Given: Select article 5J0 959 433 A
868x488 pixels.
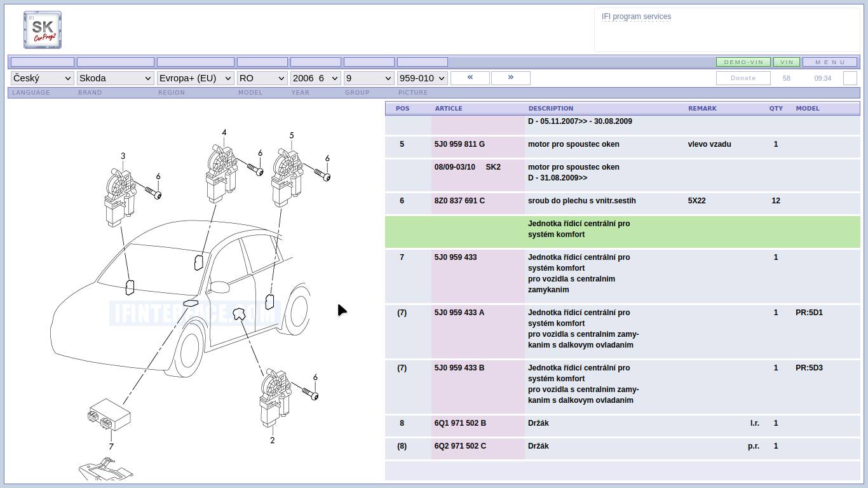Looking at the screenshot, I should pos(459,313).
